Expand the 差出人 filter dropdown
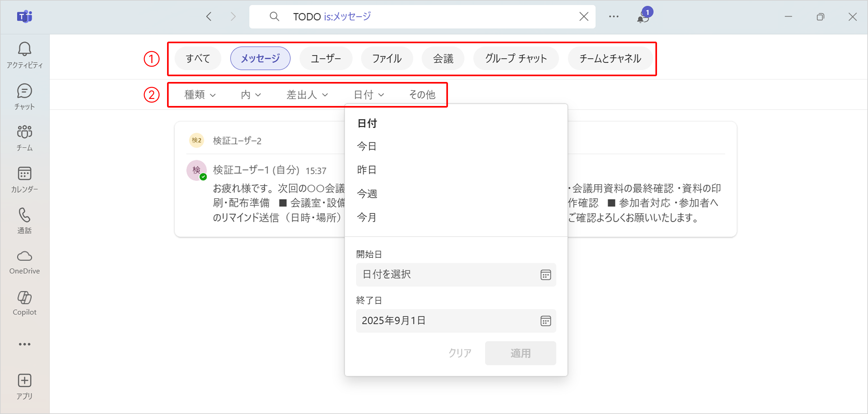The width and height of the screenshot is (868, 414). 307,95
